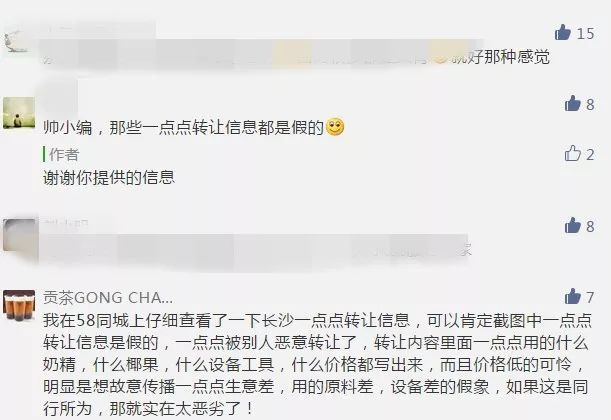The height and width of the screenshot is (420, 611).
Task: Tap the like count 7 on Gong Cha comment
Action: click(590, 298)
